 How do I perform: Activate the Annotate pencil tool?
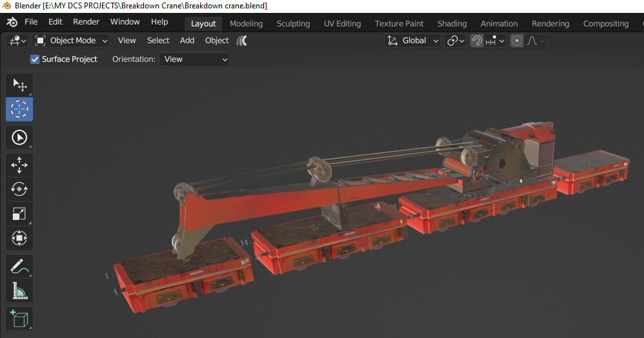[19, 266]
